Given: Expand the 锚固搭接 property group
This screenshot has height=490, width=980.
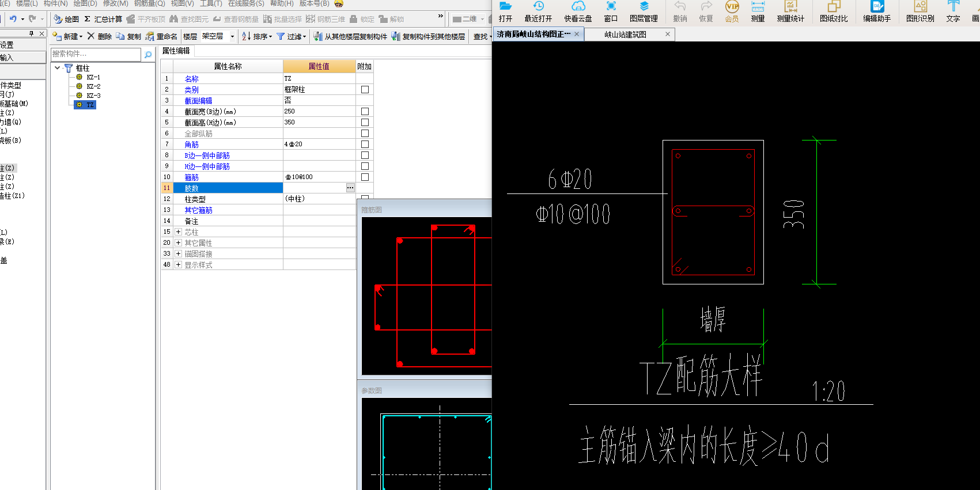Looking at the screenshot, I should [x=178, y=253].
